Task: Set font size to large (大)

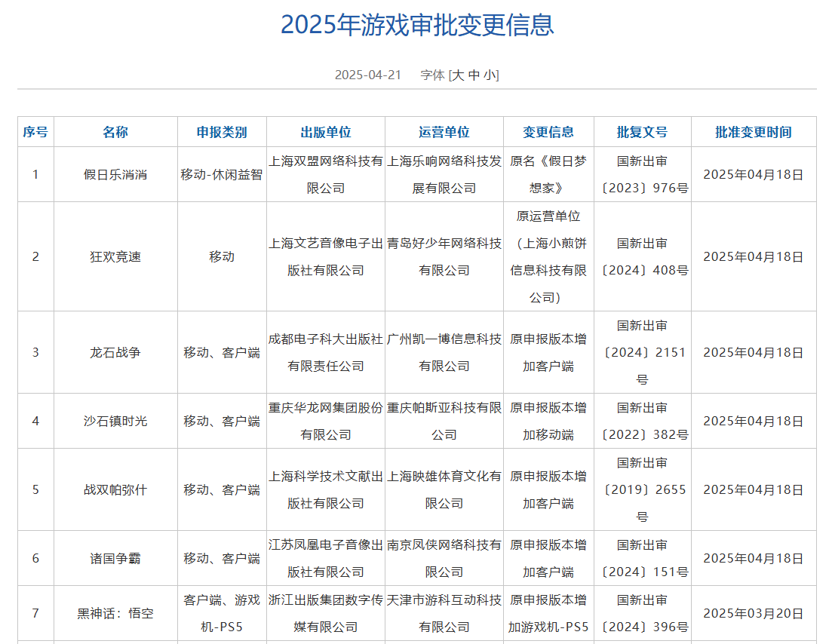Action: tap(458, 75)
